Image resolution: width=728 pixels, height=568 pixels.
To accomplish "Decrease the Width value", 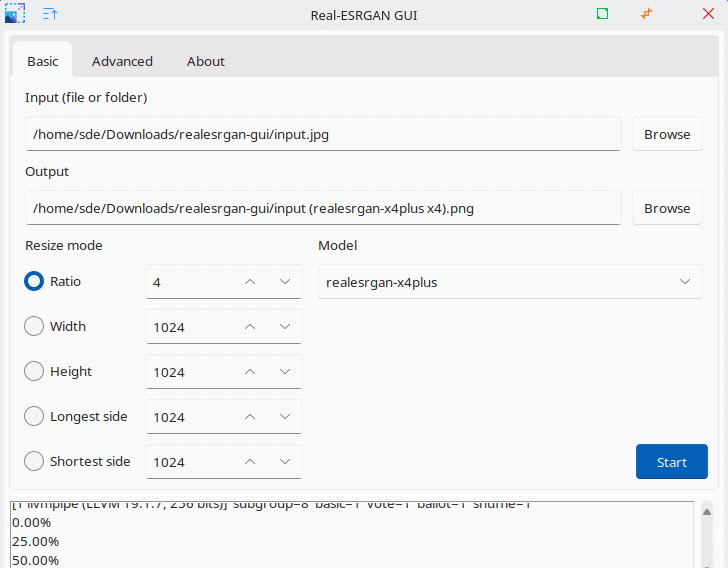I will coord(285,326).
